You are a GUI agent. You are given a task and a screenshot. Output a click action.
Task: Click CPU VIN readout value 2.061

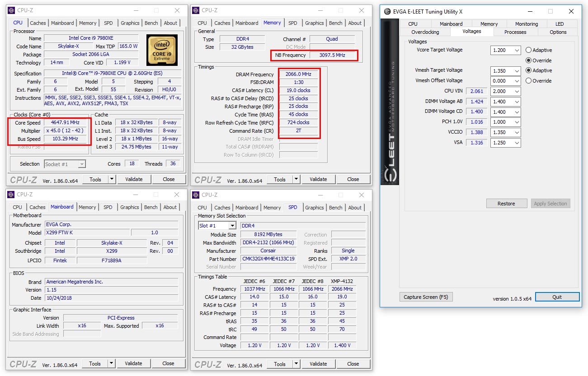[x=477, y=91]
